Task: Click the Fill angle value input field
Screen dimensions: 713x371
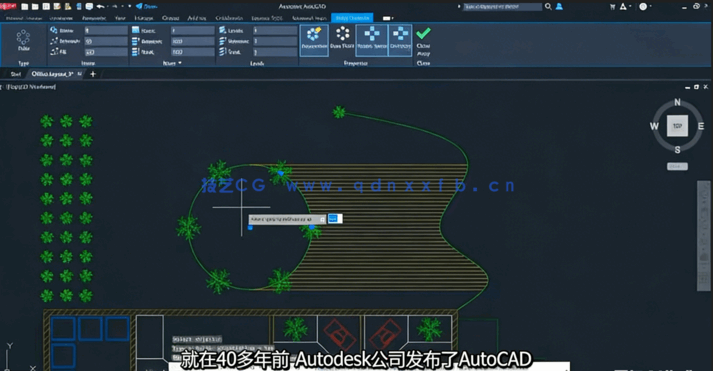Action: [106, 52]
